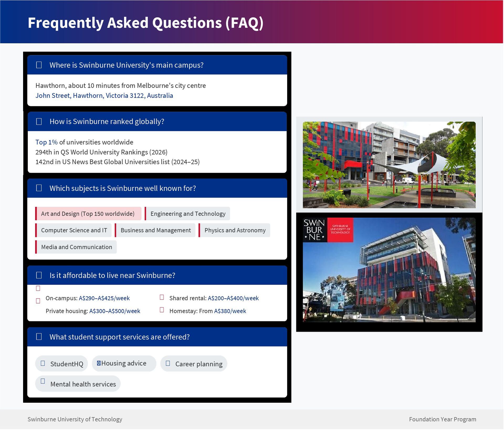Select Physics and Astronomy tag
Image resolution: width=504 pixels, height=430 pixels.
point(234,230)
